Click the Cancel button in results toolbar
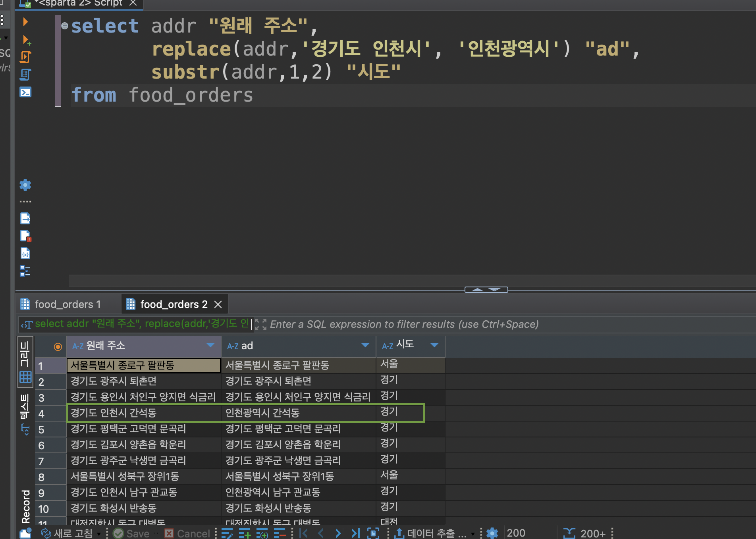The height and width of the screenshot is (539, 756). pos(187,533)
